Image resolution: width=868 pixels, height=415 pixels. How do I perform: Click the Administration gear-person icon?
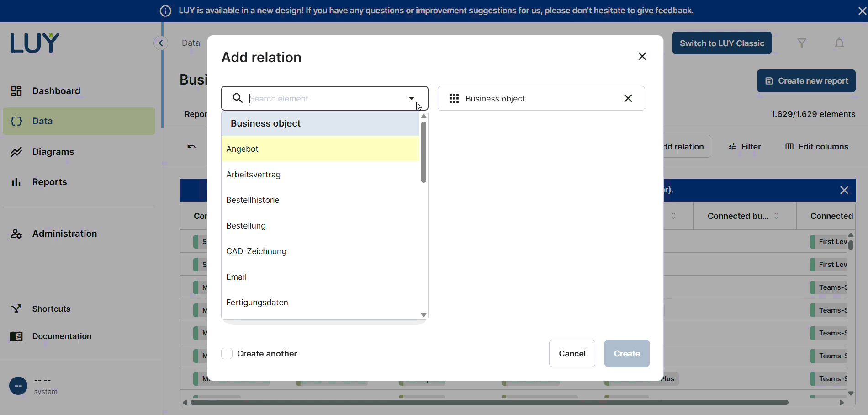click(16, 234)
